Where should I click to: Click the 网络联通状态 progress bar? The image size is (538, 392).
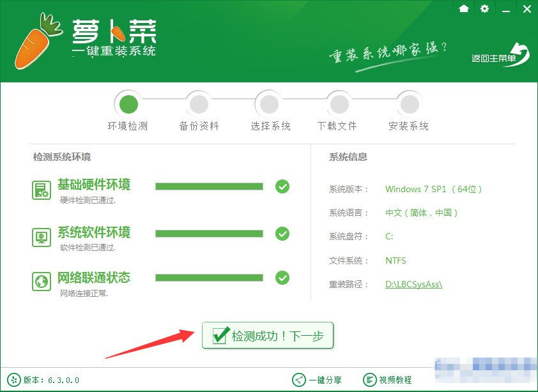pyautogui.click(x=209, y=278)
